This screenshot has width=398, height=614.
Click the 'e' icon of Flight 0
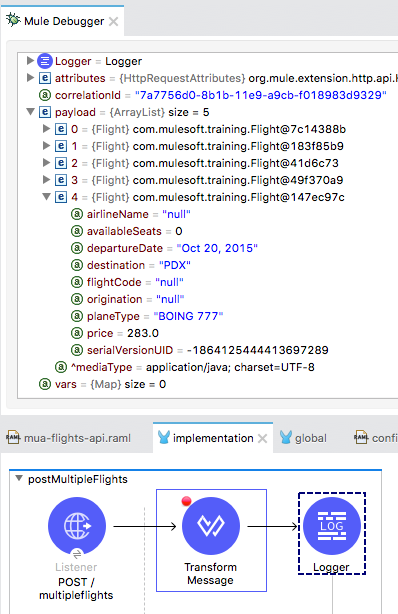(x=61, y=129)
